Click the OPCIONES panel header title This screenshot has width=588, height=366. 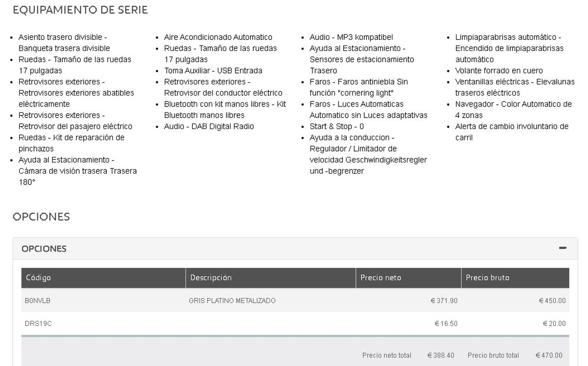click(x=44, y=249)
